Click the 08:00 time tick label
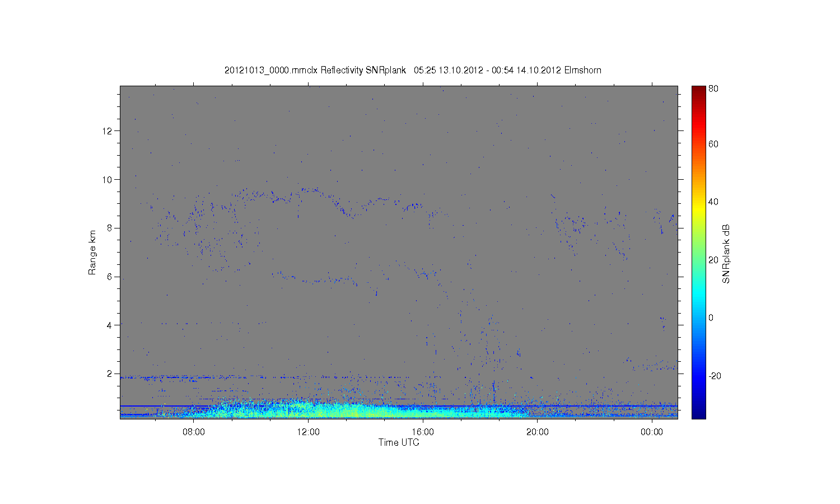This screenshot has width=840, height=504. pyautogui.click(x=193, y=432)
